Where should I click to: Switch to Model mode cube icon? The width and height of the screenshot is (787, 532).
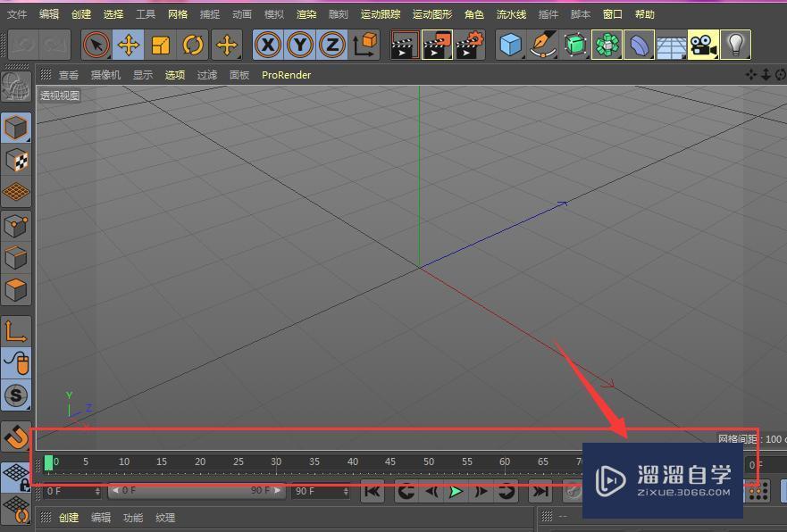coord(16,128)
